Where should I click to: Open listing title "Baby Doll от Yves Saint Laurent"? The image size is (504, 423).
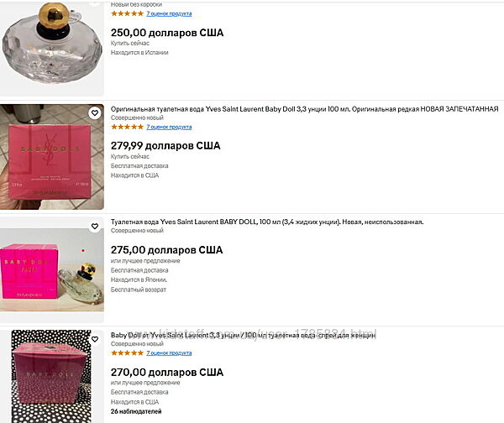tap(244, 336)
